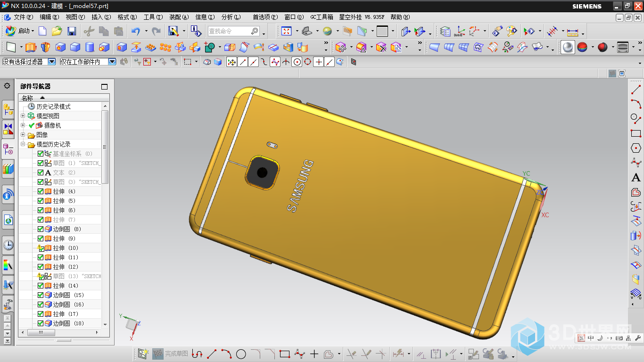Click the Profile curve tool in bottom toolbar
The image size is (644, 362).
click(x=197, y=354)
